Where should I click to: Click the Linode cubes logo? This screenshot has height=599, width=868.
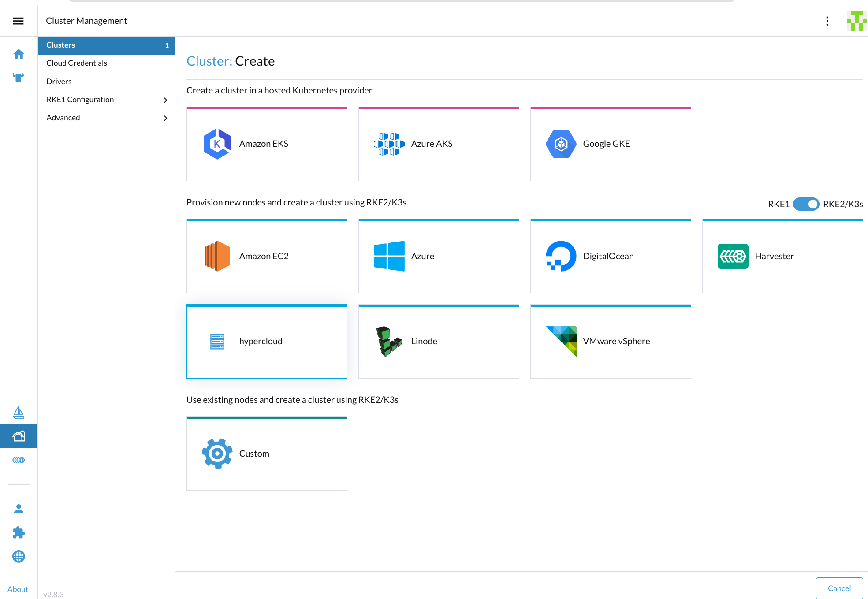click(389, 342)
